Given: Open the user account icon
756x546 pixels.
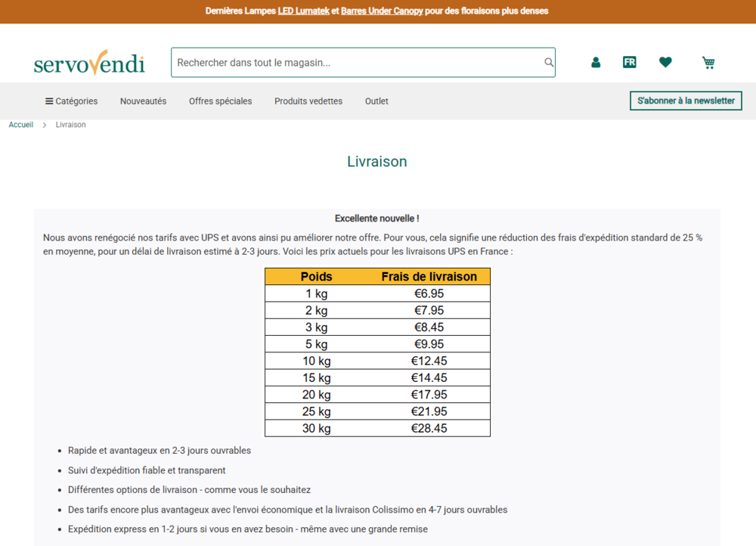Looking at the screenshot, I should pyautogui.click(x=596, y=62).
